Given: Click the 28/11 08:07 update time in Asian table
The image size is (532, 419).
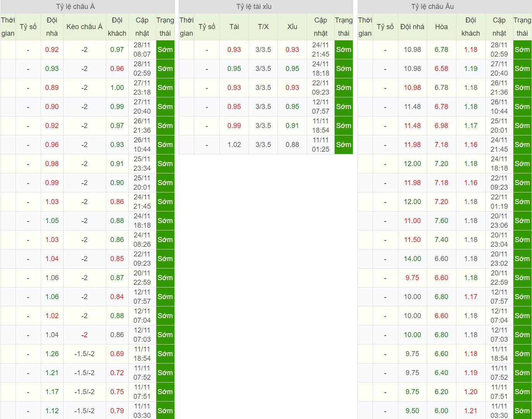Looking at the screenshot, I should (x=142, y=50).
